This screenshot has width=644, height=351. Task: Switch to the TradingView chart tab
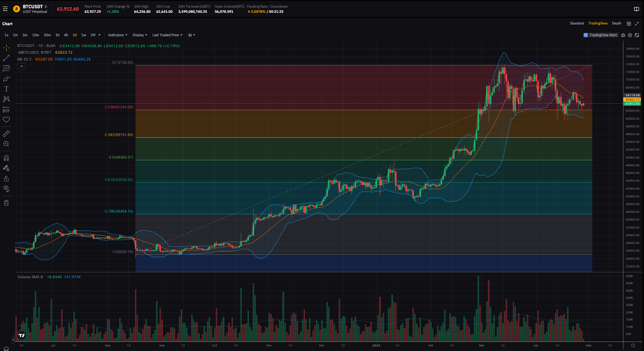(598, 23)
